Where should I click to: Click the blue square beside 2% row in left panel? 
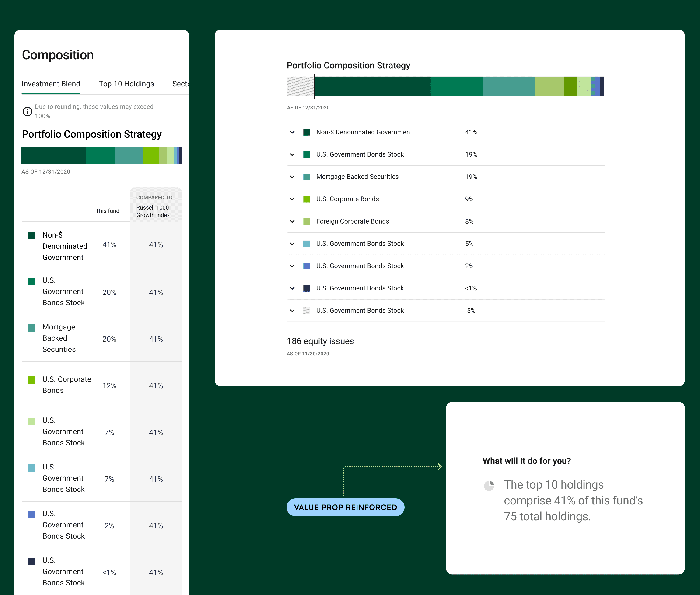31,514
